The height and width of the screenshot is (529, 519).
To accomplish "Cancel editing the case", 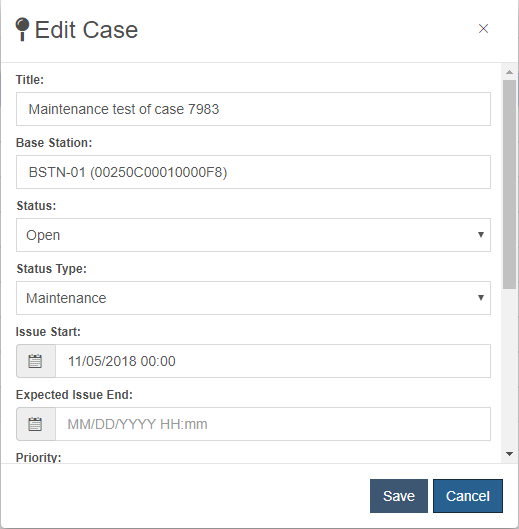I will 468,496.
